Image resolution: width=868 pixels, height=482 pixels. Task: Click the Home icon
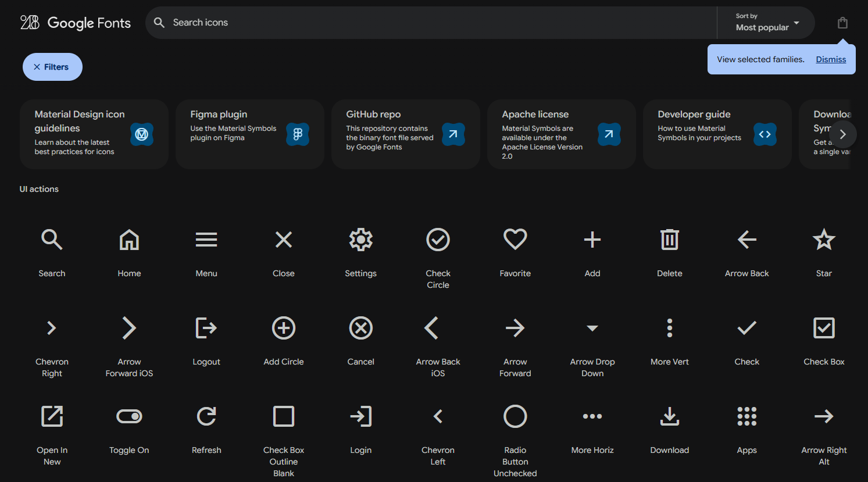128,240
